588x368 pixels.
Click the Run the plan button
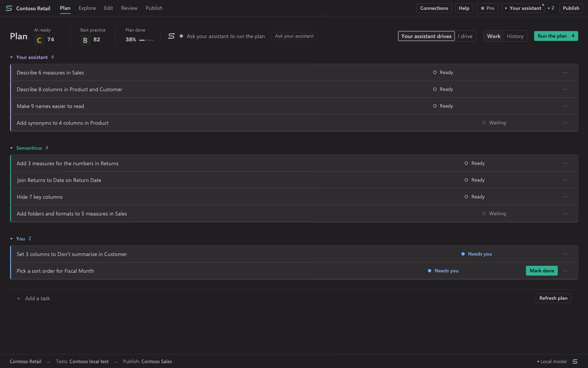click(x=556, y=36)
